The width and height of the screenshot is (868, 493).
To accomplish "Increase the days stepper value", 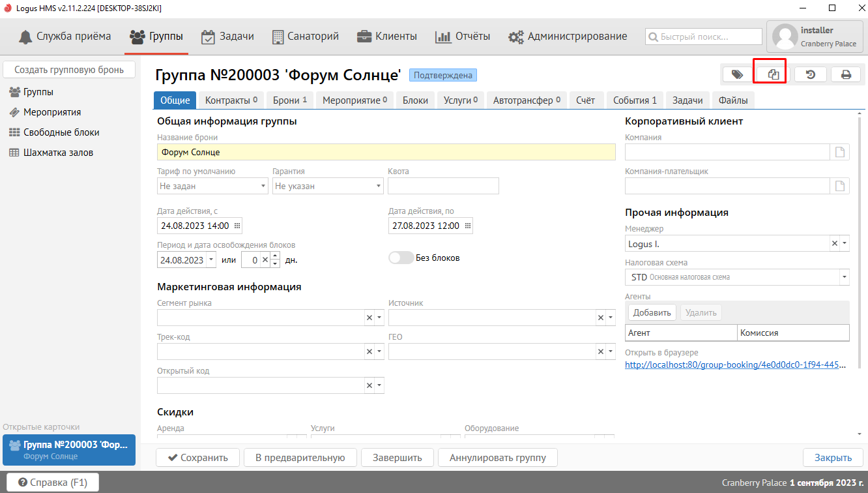I will (275, 256).
